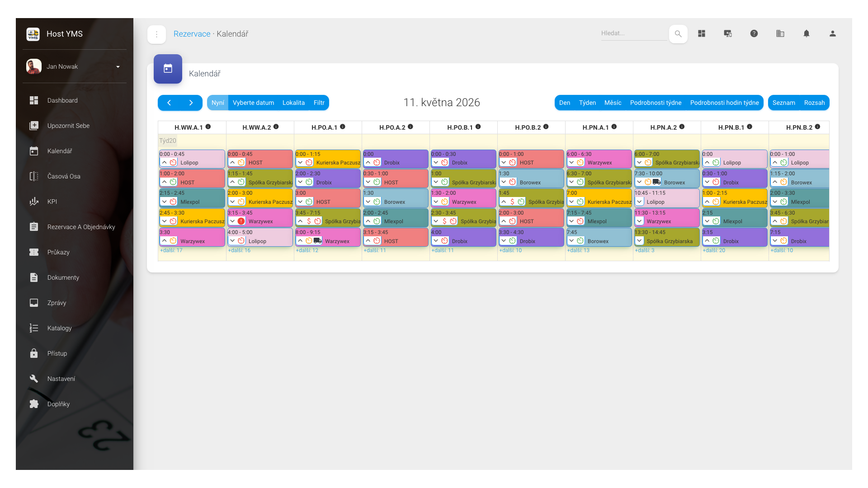Click the Jan Nowak avatar picture
The image size is (868, 488).
(33, 66)
